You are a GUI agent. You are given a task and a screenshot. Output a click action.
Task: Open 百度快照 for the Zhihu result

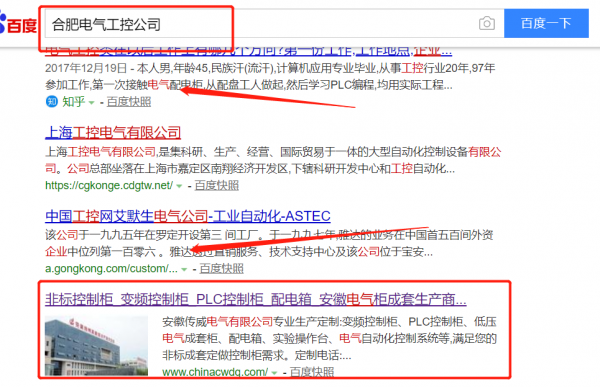(129, 102)
